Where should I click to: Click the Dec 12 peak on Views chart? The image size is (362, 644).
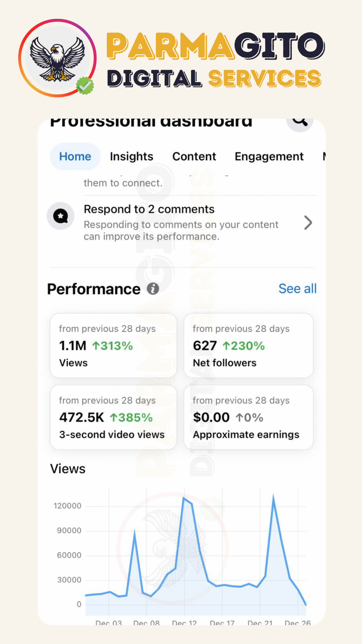click(x=184, y=498)
